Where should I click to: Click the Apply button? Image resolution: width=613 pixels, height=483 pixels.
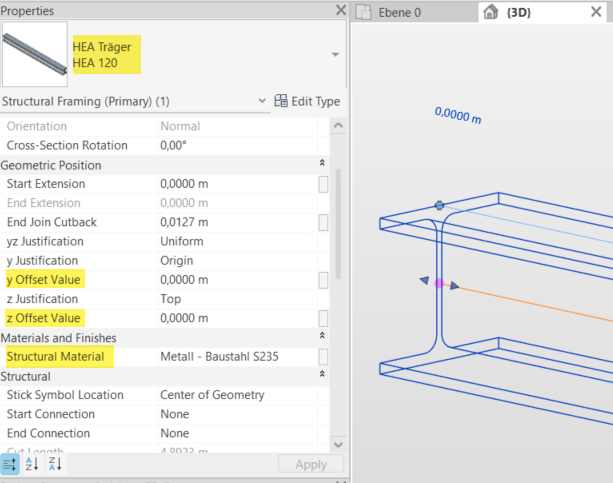[311, 464]
